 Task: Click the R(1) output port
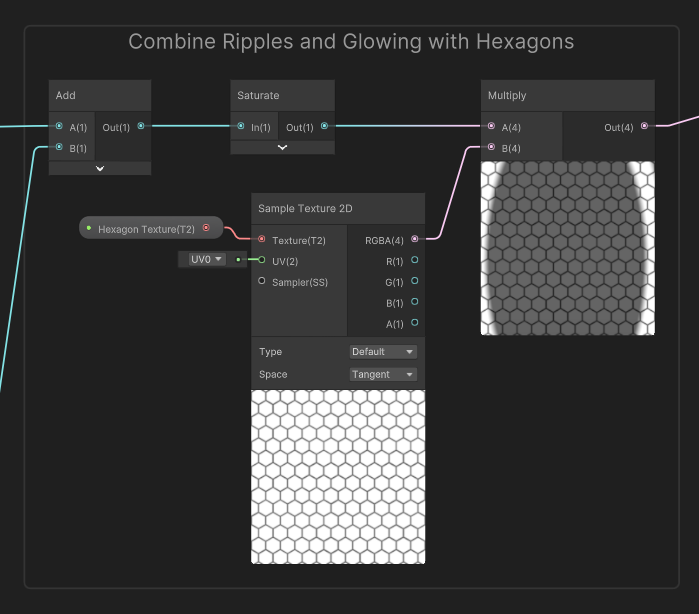click(x=415, y=261)
